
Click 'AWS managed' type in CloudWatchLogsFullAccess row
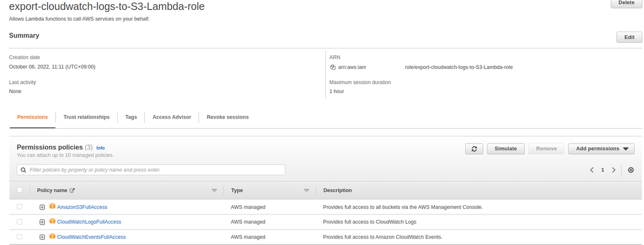248,222
